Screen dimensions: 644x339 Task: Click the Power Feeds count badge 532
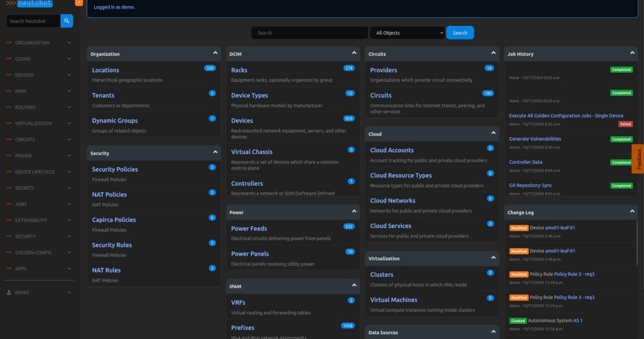(x=349, y=227)
